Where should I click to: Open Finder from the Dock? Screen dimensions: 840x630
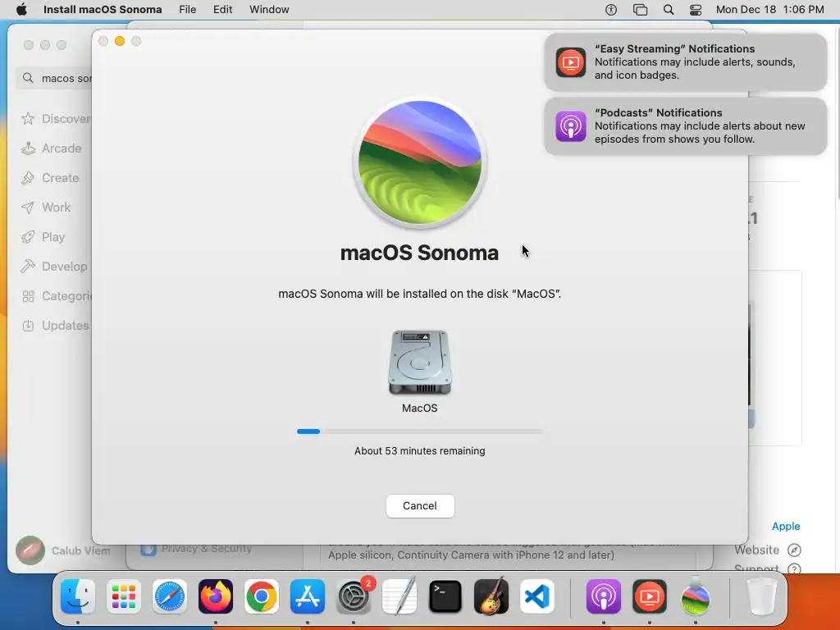pos(78,596)
